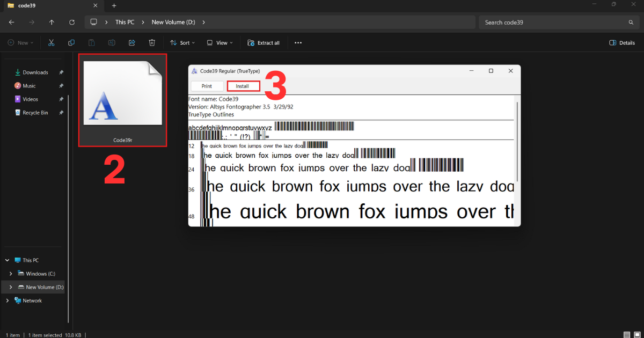Screen dimensions: 644x338
Task: Click the Print button in font viewer
Action: 207,86
